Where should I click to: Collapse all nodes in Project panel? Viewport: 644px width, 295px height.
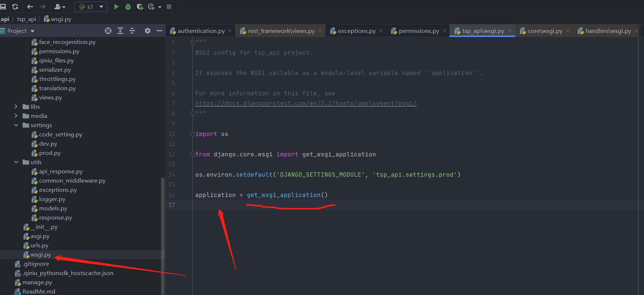(x=132, y=31)
